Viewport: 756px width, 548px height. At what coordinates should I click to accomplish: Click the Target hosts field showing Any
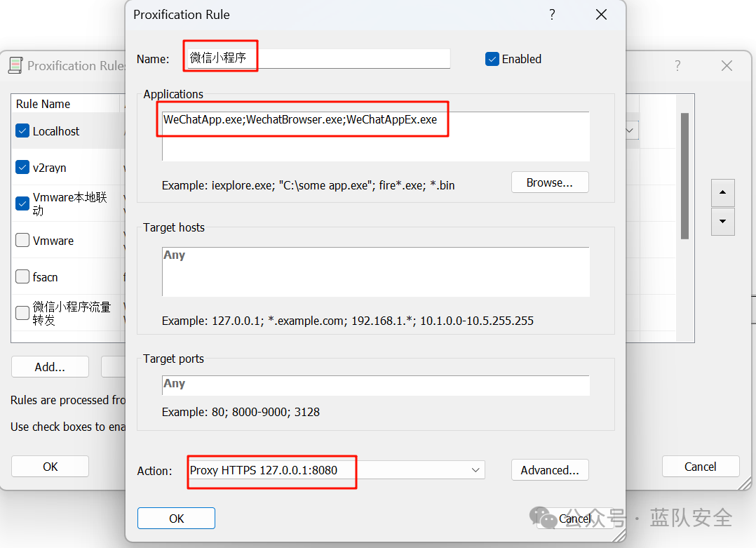(376, 272)
